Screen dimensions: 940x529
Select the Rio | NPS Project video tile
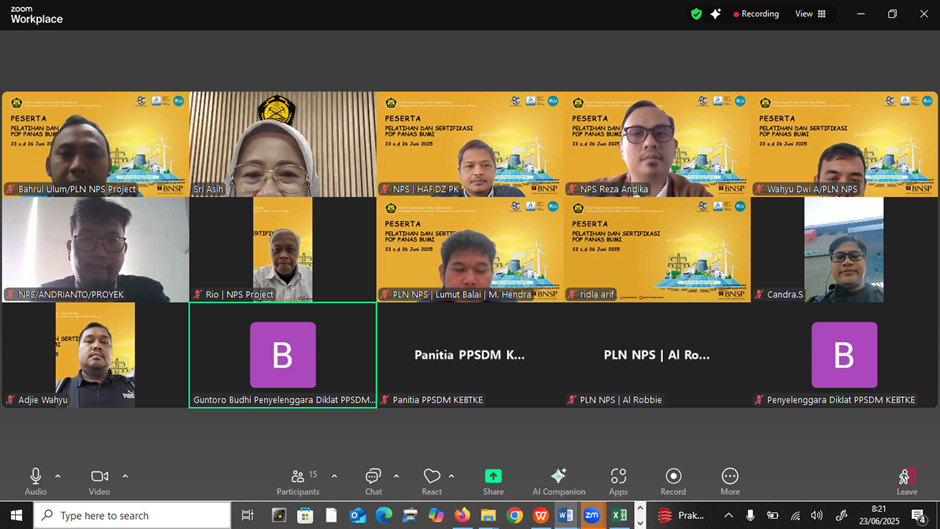[282, 250]
